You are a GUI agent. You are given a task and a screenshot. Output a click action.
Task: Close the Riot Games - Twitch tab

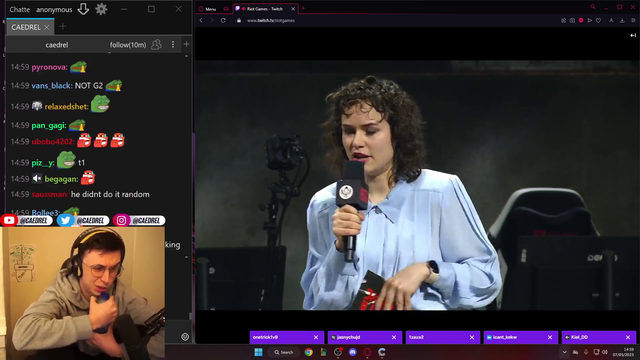tap(293, 9)
